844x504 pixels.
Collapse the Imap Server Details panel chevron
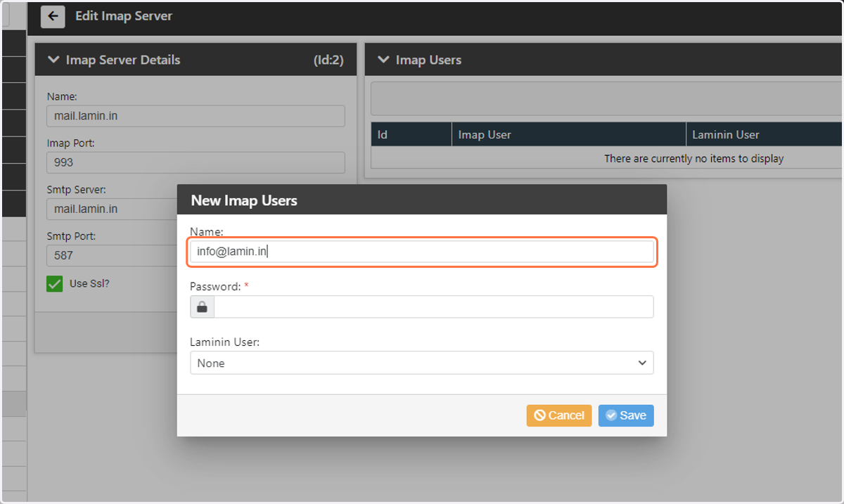(53, 60)
